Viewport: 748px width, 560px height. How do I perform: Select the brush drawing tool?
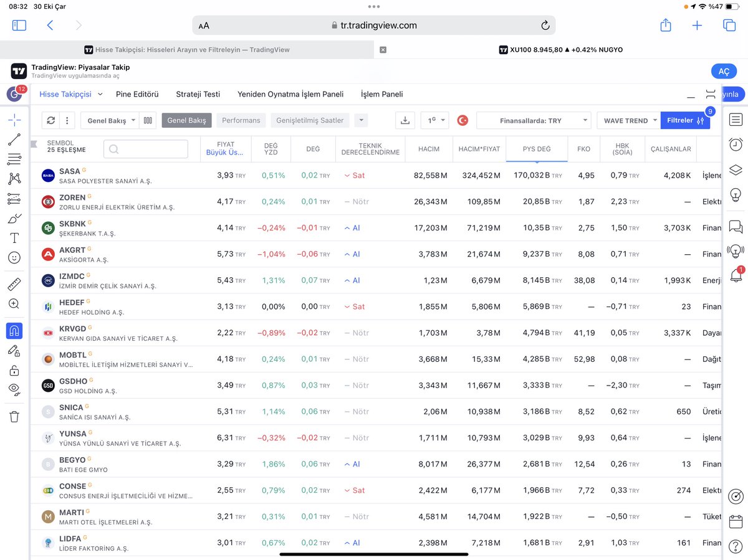point(14,219)
